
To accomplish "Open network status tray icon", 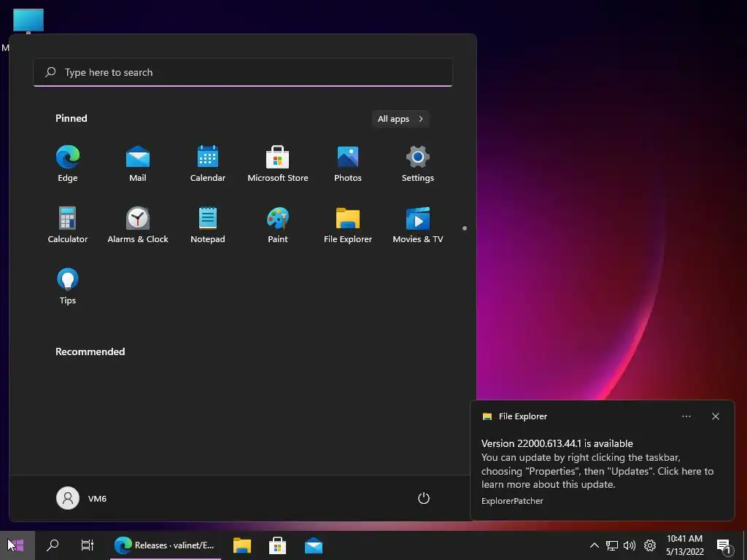I will tap(612, 545).
